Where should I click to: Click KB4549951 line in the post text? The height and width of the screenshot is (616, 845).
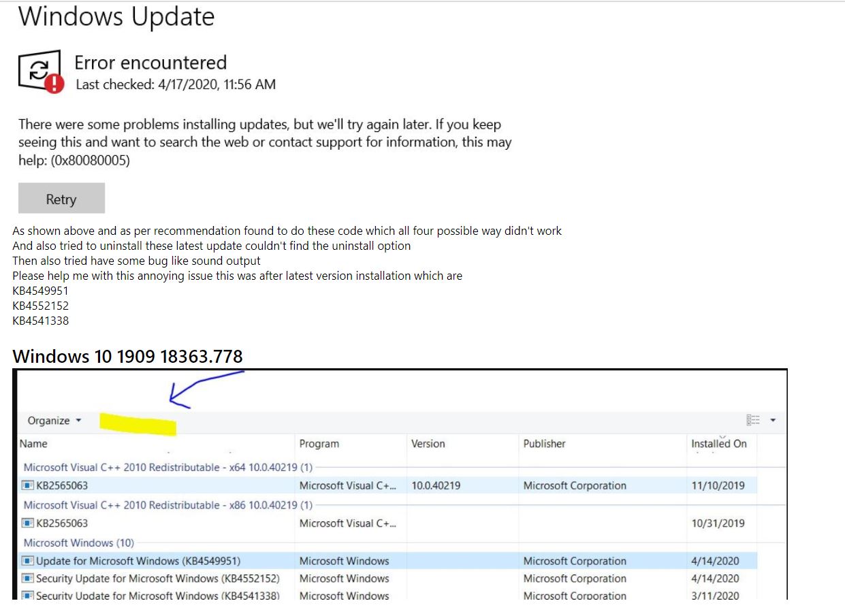click(40, 291)
